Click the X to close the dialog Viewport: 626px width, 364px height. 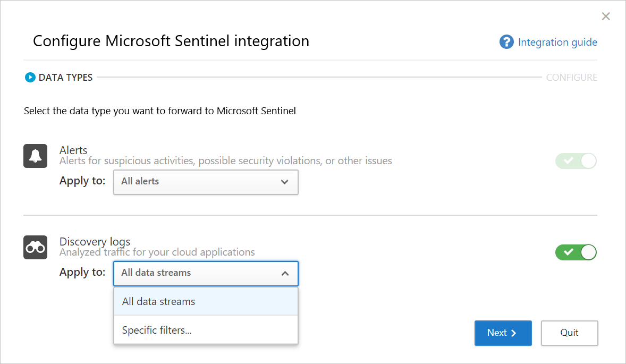click(606, 16)
